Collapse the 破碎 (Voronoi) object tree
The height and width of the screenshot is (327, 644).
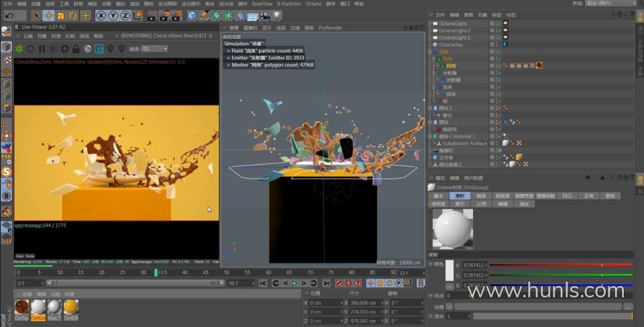click(x=431, y=136)
